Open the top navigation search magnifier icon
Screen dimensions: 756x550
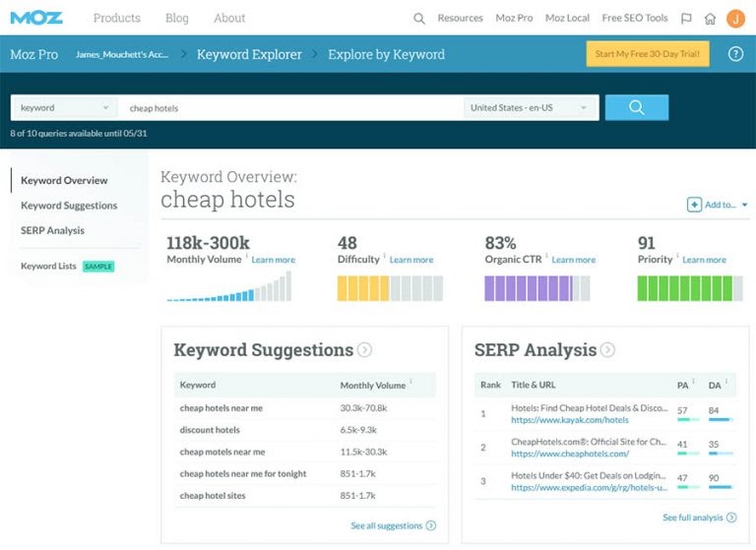point(419,19)
